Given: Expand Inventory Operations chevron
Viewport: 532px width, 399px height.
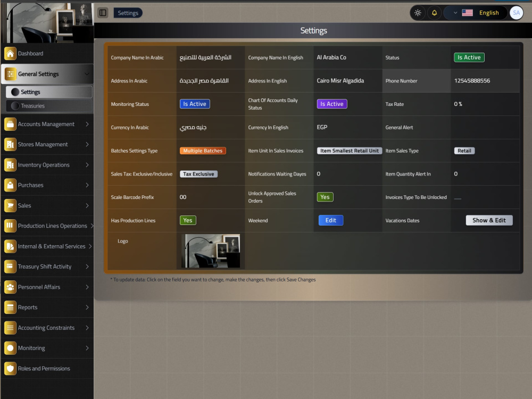Looking at the screenshot, I should pos(87,165).
